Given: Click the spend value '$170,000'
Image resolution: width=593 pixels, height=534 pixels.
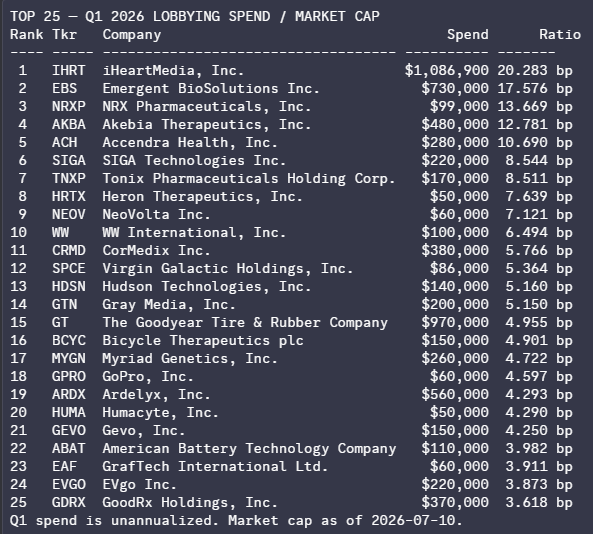Looking at the screenshot, I should click(455, 179).
